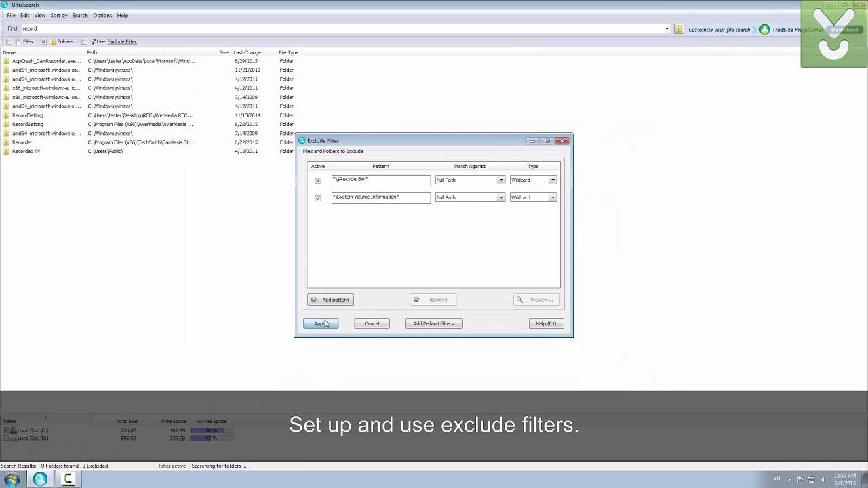Open the Options menu

[x=102, y=16]
